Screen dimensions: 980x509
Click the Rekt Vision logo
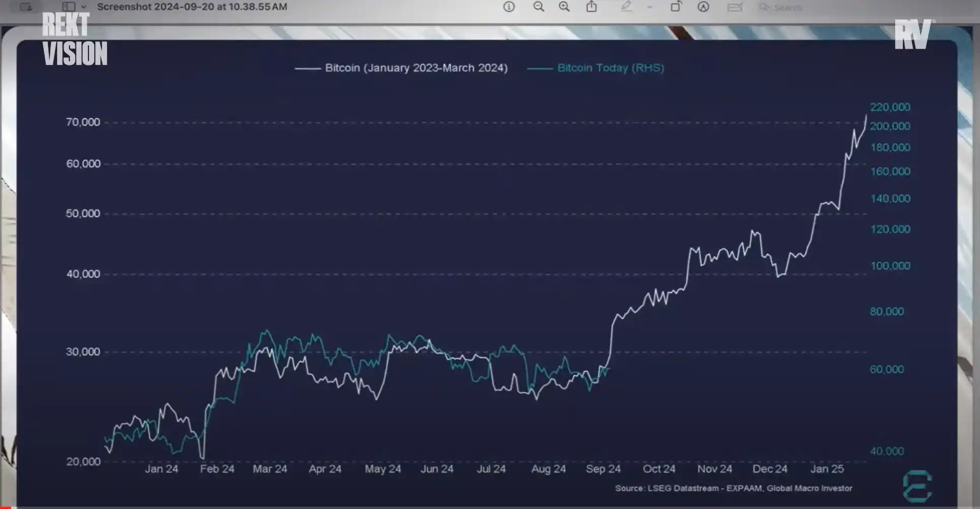point(74,40)
